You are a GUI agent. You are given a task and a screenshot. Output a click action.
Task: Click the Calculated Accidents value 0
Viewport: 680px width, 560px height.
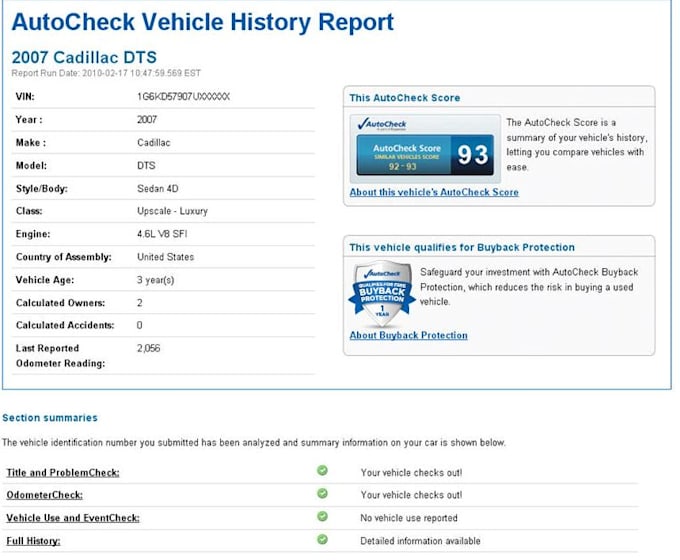(x=139, y=325)
